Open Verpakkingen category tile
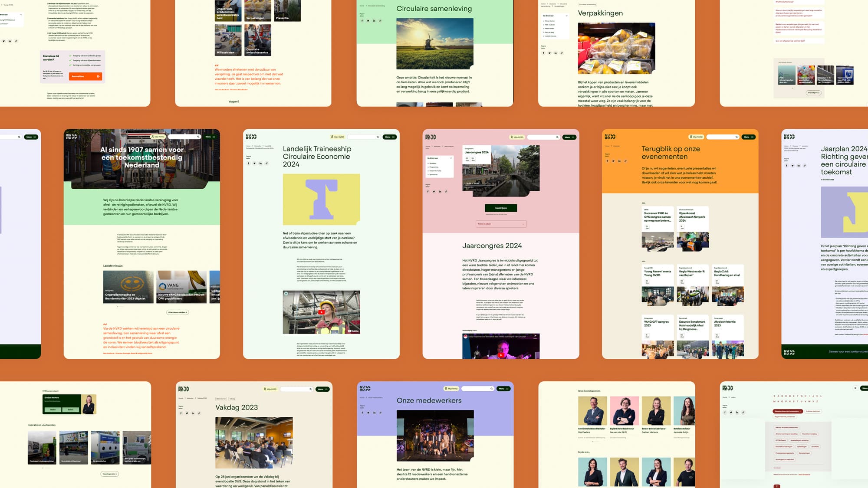The width and height of the screenshot is (868, 488). coord(258,10)
